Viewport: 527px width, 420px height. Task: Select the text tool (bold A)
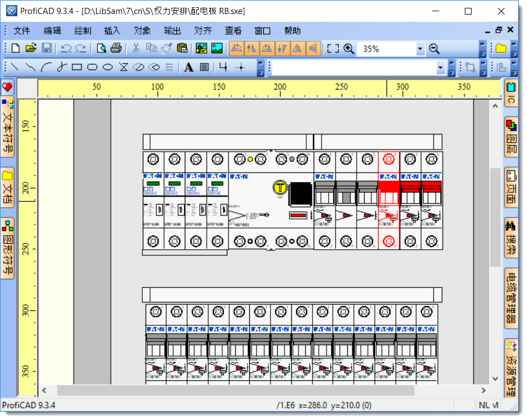click(189, 68)
